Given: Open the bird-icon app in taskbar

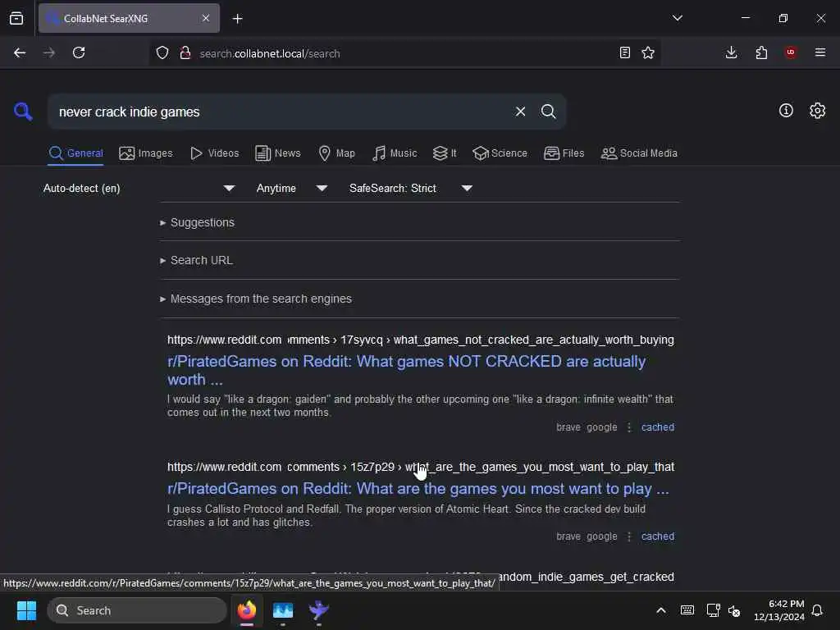Looking at the screenshot, I should click(319, 610).
